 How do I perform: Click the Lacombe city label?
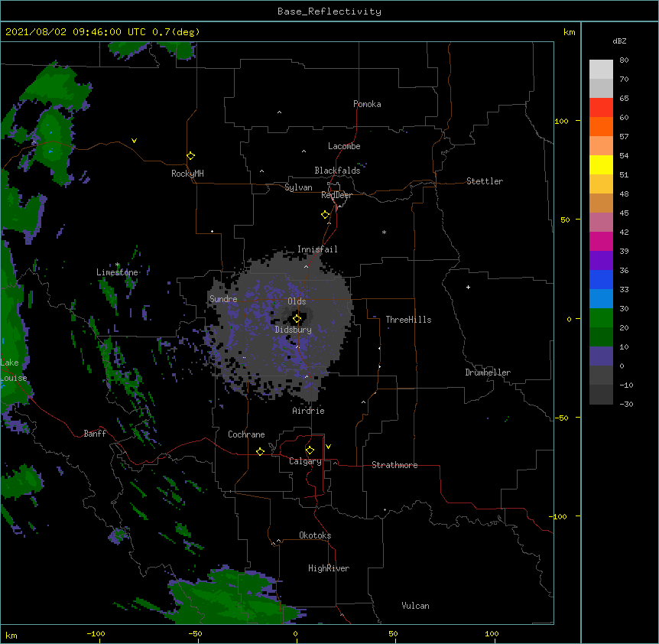(344, 146)
